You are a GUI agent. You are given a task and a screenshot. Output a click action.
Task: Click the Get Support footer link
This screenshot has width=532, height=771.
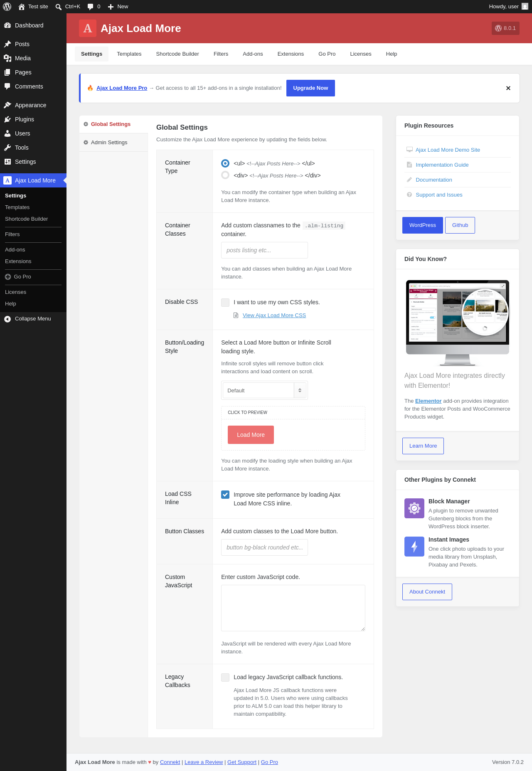pos(242,762)
